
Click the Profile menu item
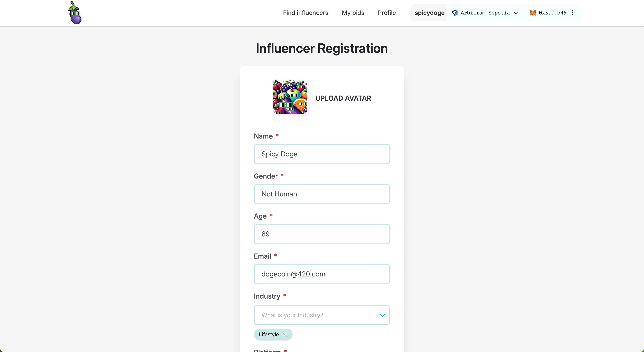tap(386, 13)
